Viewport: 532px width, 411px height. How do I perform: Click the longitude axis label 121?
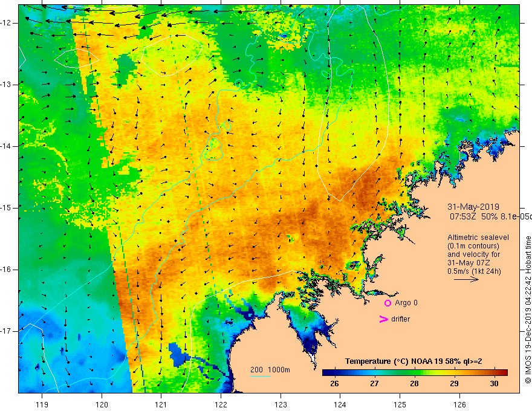click(161, 404)
